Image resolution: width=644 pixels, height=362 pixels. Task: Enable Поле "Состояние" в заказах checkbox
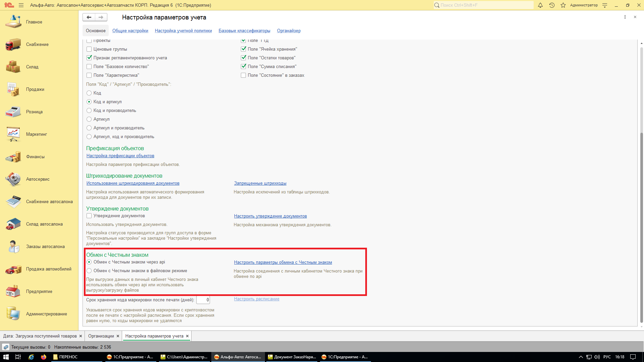click(x=243, y=75)
